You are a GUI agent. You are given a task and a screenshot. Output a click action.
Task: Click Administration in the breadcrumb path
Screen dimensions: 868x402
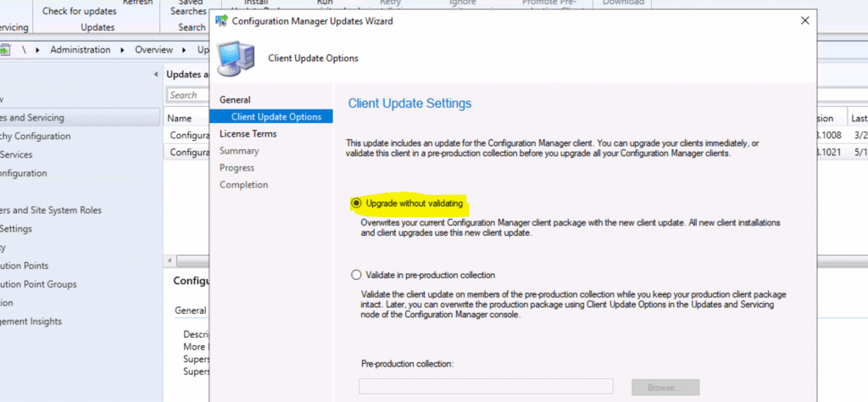pyautogui.click(x=81, y=50)
